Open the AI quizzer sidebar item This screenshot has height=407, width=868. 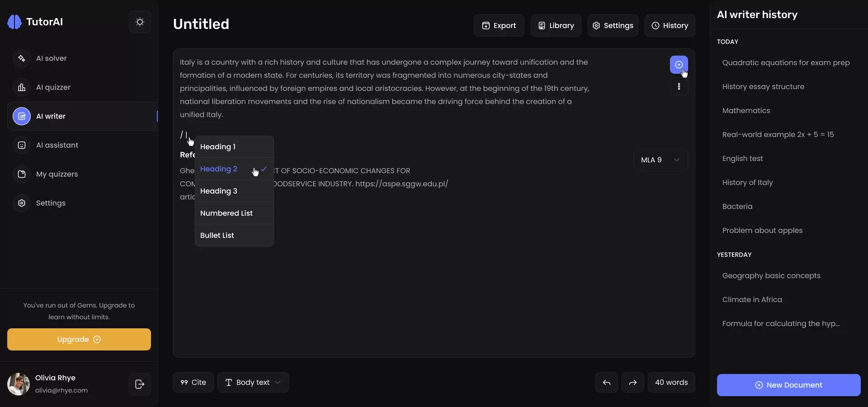tap(53, 87)
